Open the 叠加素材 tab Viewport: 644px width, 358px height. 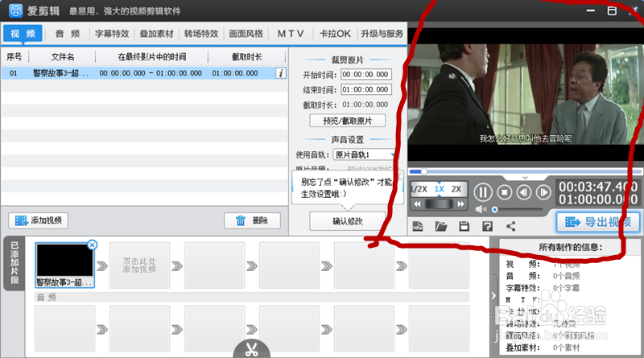(x=156, y=34)
